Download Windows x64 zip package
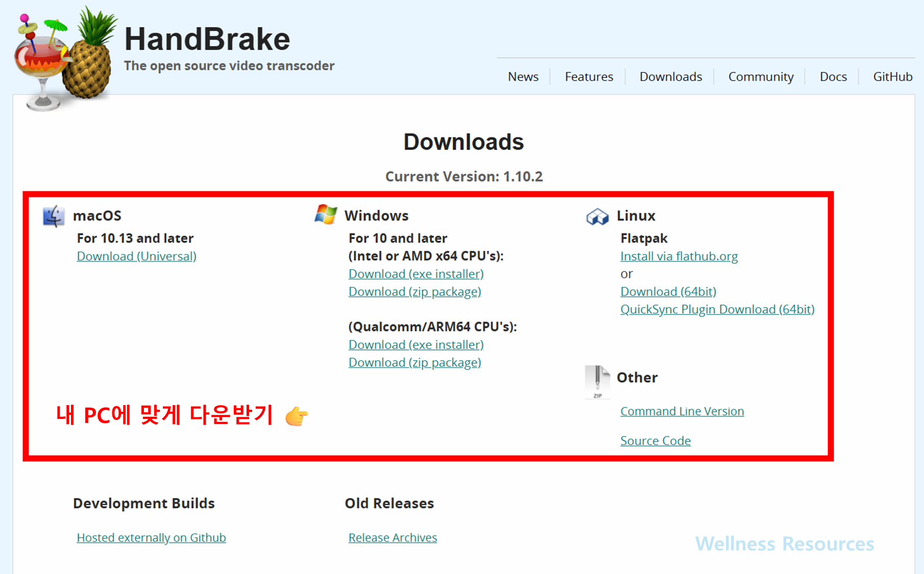Viewport: 924px width, 574px height. (x=415, y=292)
